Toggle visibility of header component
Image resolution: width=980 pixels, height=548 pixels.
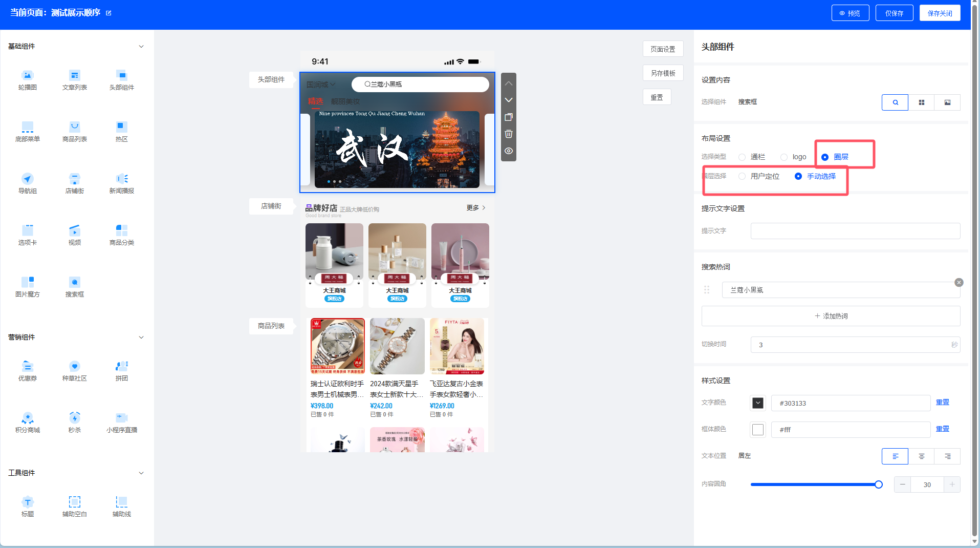click(508, 151)
